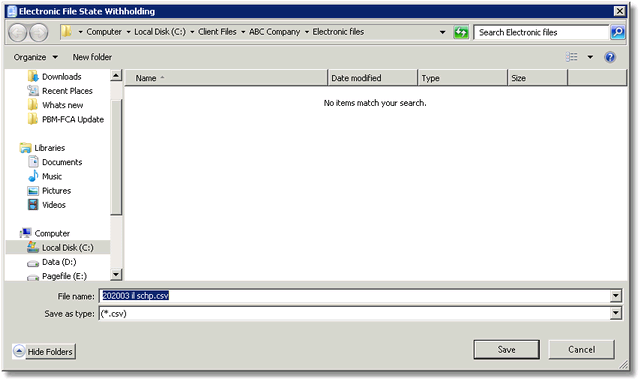This screenshot has width=641, height=382.
Task: Click Cancel button
Action: pyautogui.click(x=581, y=349)
